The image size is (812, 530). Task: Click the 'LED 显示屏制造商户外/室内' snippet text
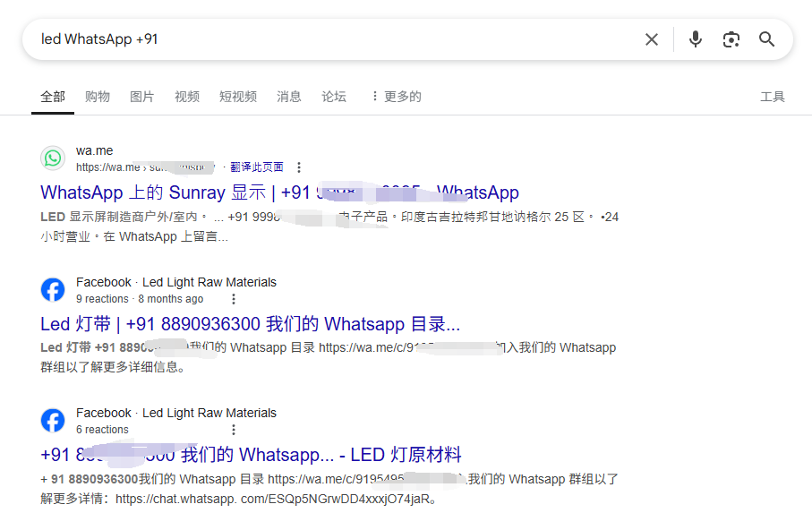(x=119, y=217)
